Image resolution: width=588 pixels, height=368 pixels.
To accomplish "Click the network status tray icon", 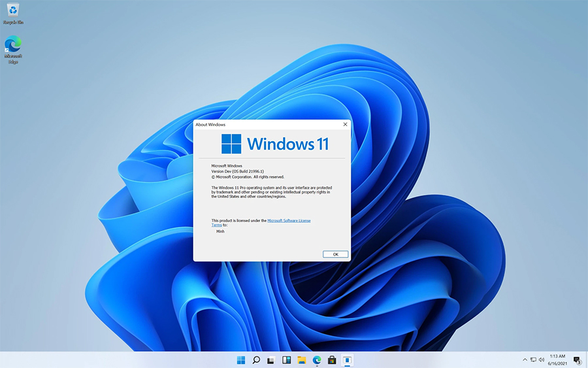I will pos(533,360).
